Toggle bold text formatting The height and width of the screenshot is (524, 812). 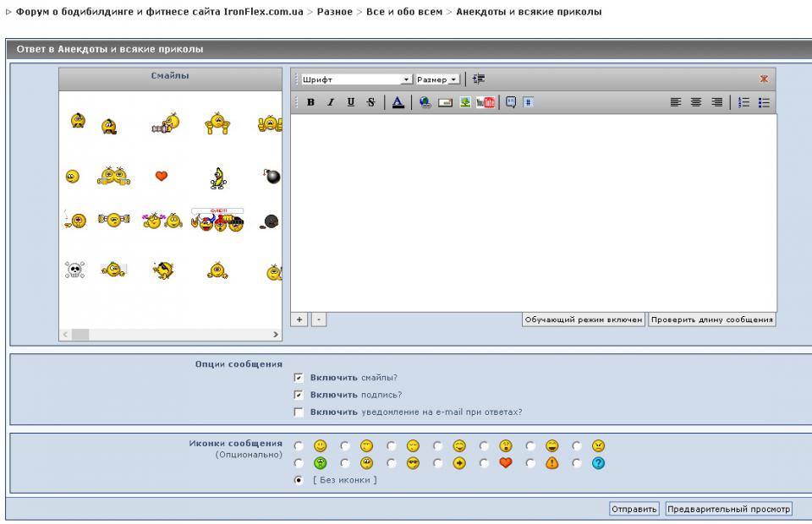pos(310,102)
